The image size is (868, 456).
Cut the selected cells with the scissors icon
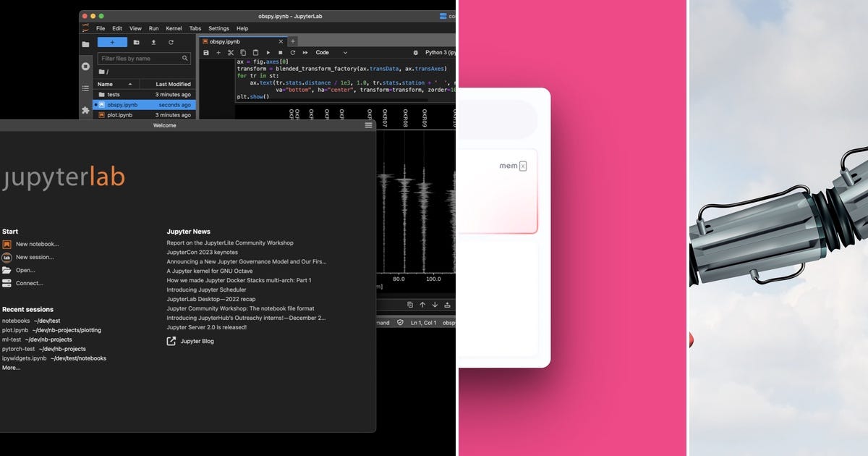(231, 52)
